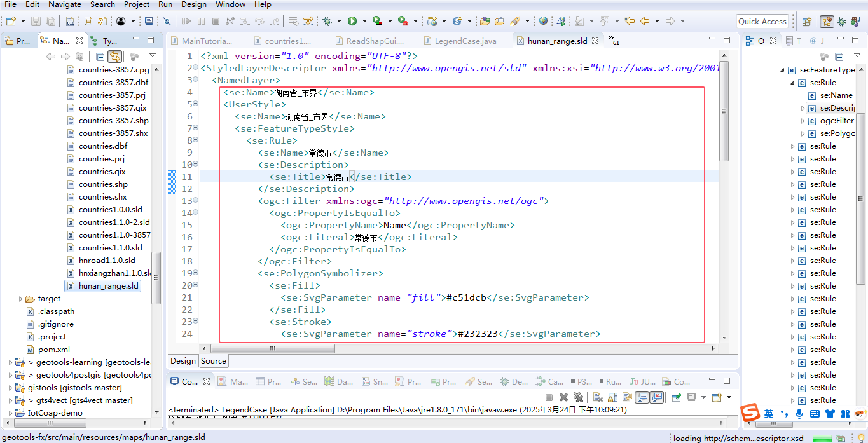Expand the ogc:Filter node in Outline
Screen dimensions: 868x443
803,121
